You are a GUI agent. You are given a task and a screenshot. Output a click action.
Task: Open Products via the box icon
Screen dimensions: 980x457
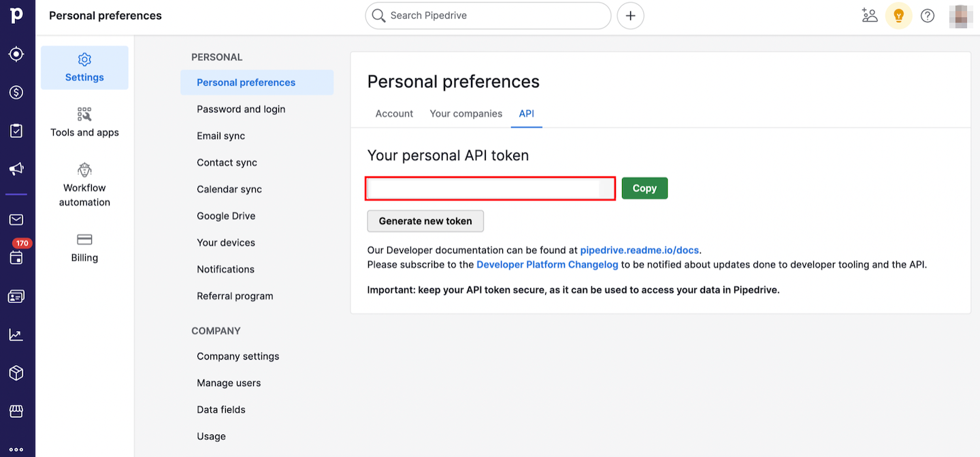16,373
